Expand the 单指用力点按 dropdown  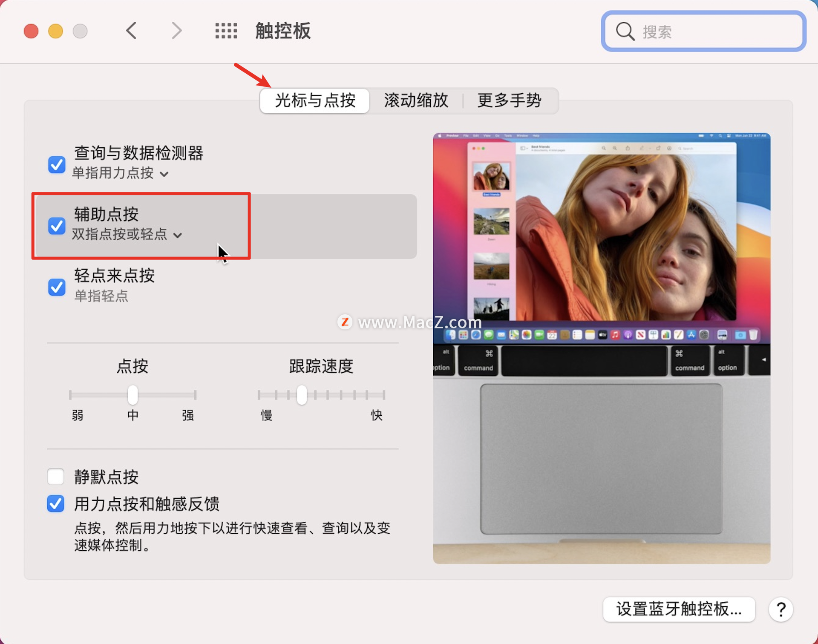click(120, 173)
